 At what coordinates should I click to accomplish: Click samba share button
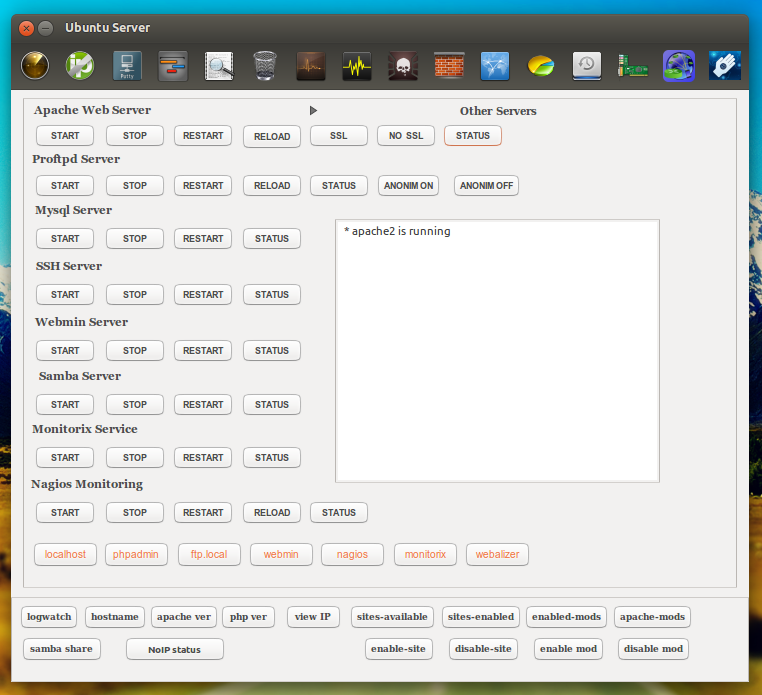tap(62, 649)
